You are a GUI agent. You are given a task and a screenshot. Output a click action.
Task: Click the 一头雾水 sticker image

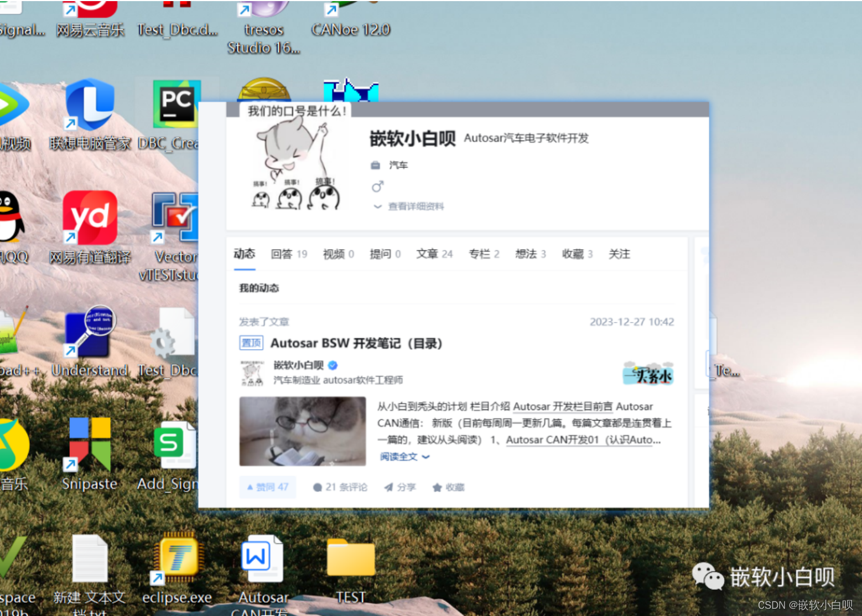[648, 373]
